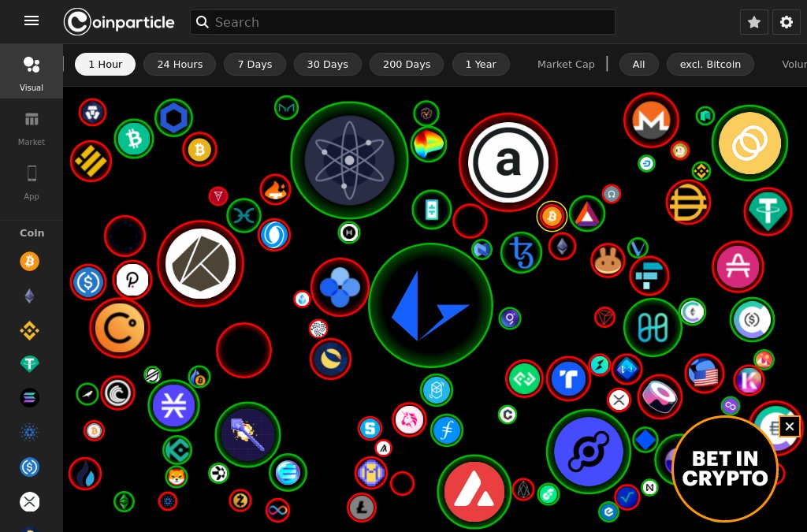
Task: Close the Bet in Crypto ad
Action: coord(790,426)
